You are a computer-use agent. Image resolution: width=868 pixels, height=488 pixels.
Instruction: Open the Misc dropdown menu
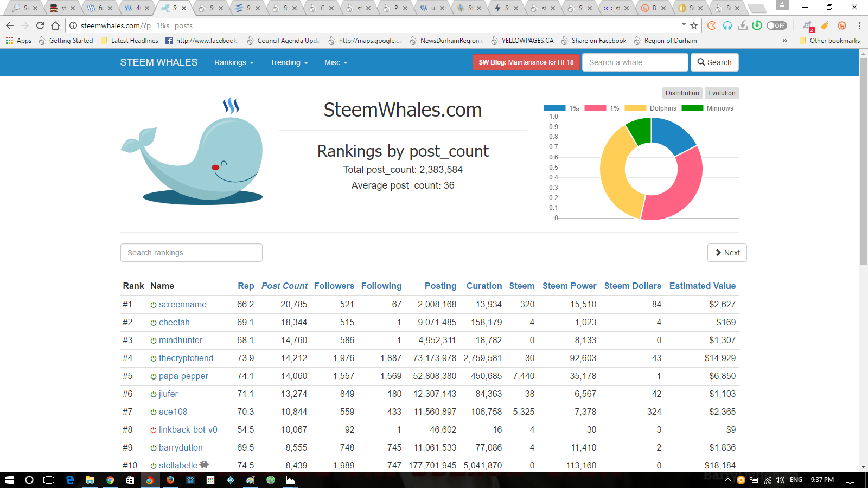tap(336, 62)
